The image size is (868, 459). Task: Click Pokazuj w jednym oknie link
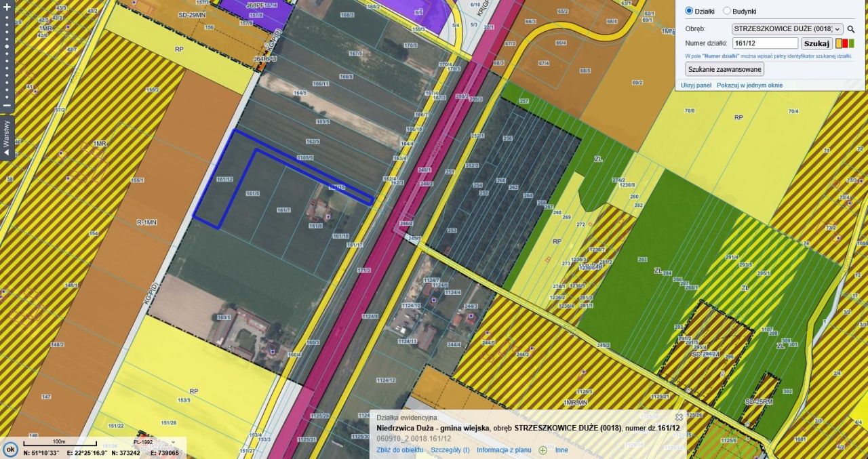(x=749, y=85)
